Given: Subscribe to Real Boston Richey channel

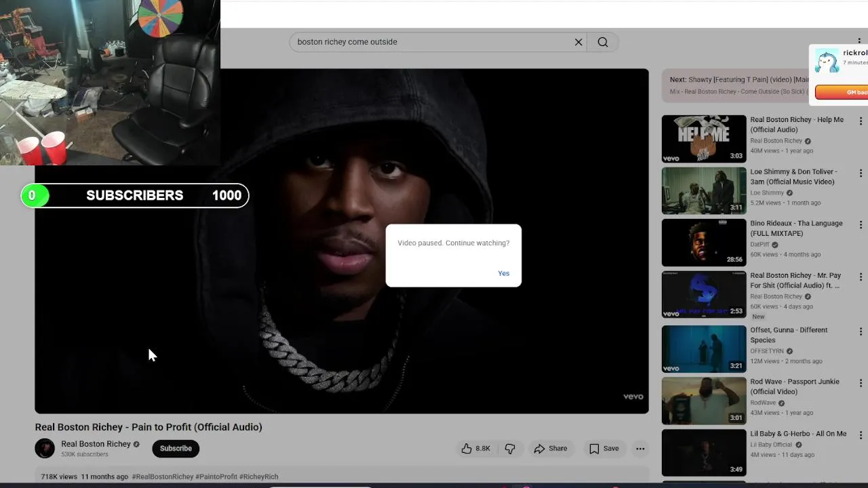Looking at the screenshot, I should point(176,449).
